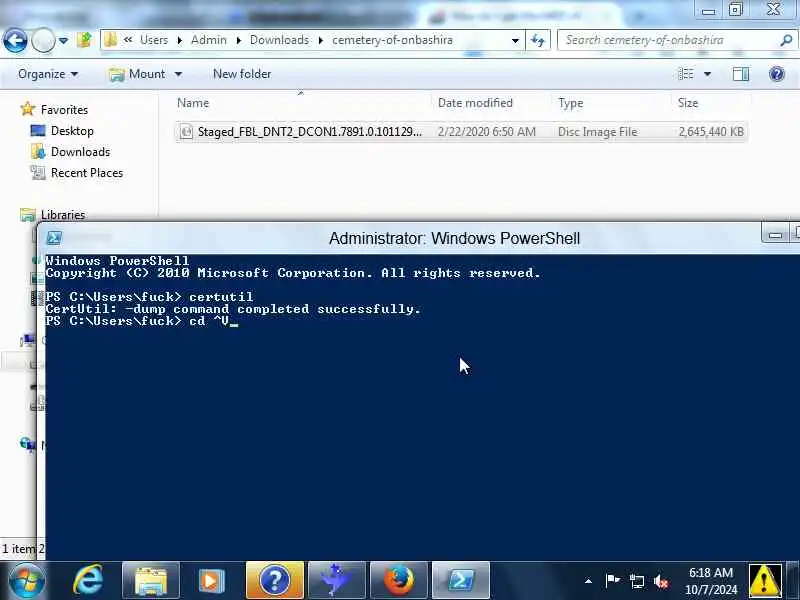The height and width of the screenshot is (600, 800).
Task: Expand the Mount dropdown arrow
Action: pyautogui.click(x=178, y=74)
